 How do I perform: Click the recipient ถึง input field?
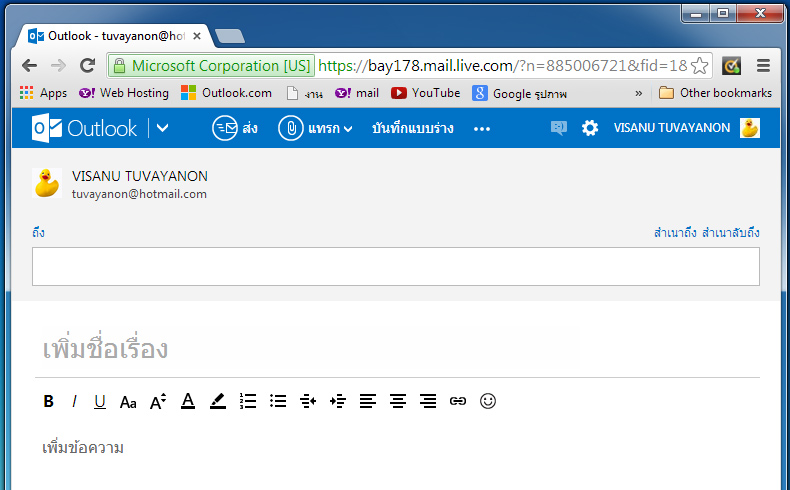click(395, 266)
